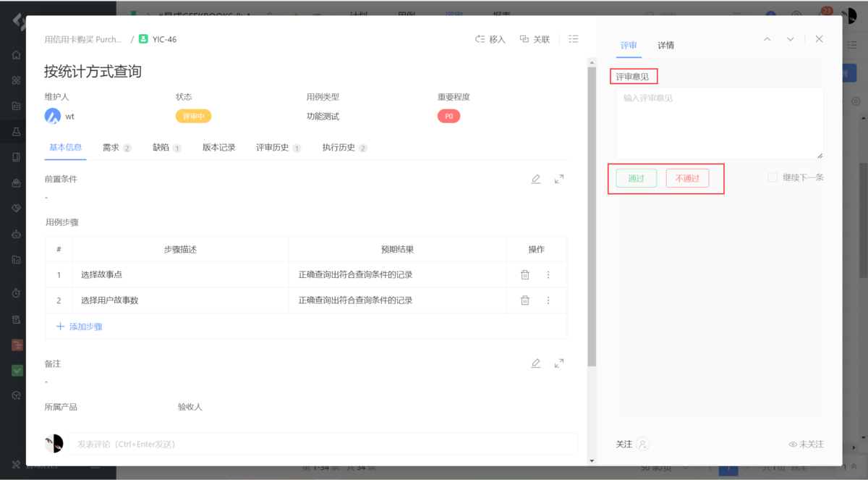
Task: Click the 输入评审意见 text area
Action: pyautogui.click(x=720, y=123)
